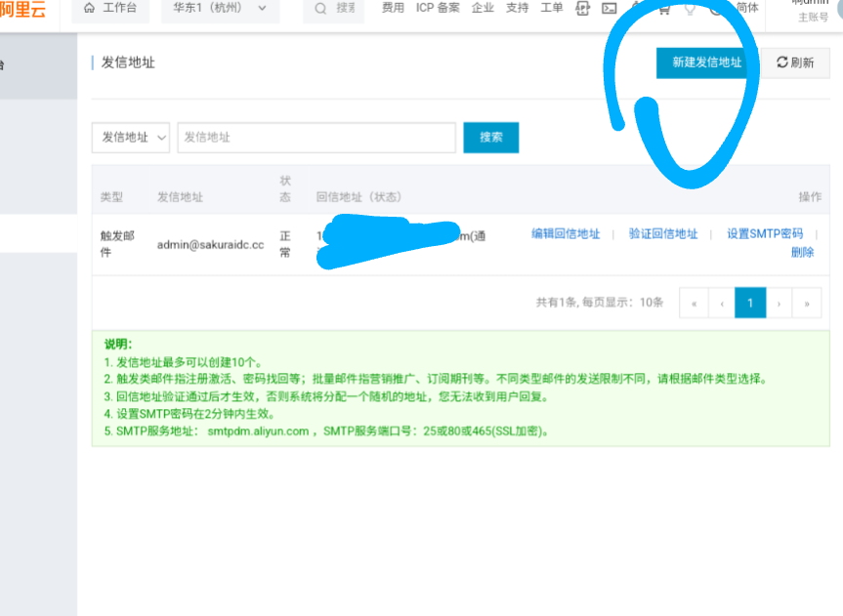Viewport: 843px width, 616px height.
Task: Open the CloudShell terminal icon
Action: point(609,8)
